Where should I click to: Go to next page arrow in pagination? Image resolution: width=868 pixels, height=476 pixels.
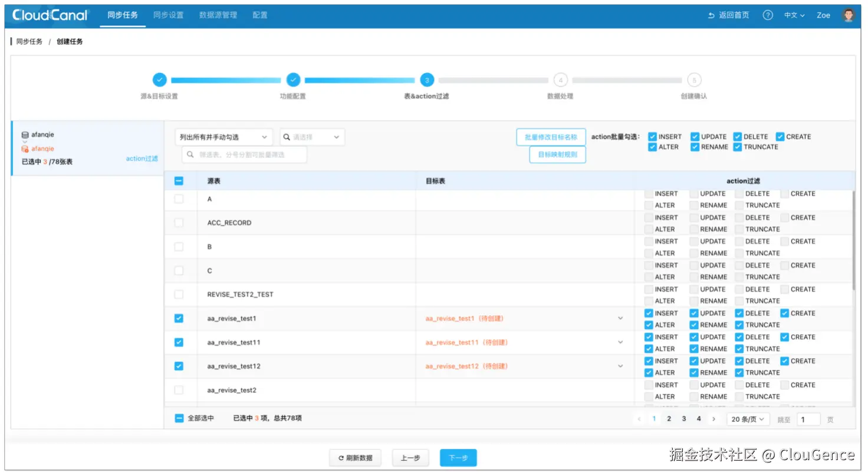(x=714, y=419)
